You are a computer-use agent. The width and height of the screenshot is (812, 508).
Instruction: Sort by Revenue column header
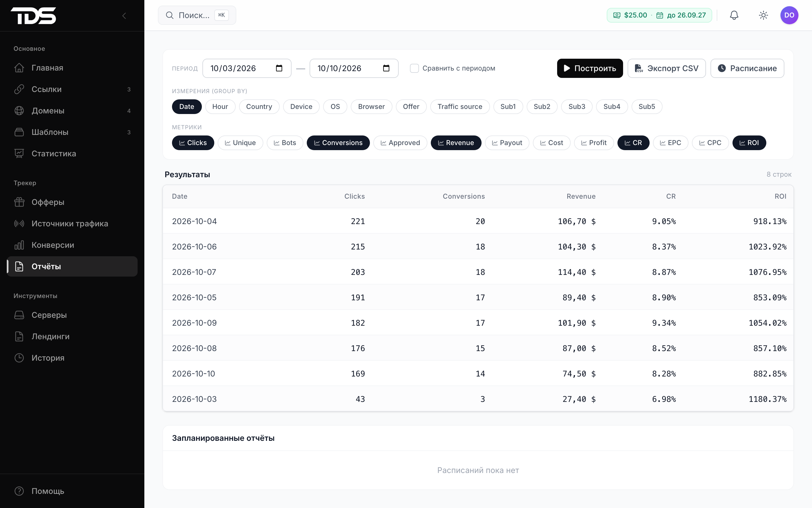point(581,196)
